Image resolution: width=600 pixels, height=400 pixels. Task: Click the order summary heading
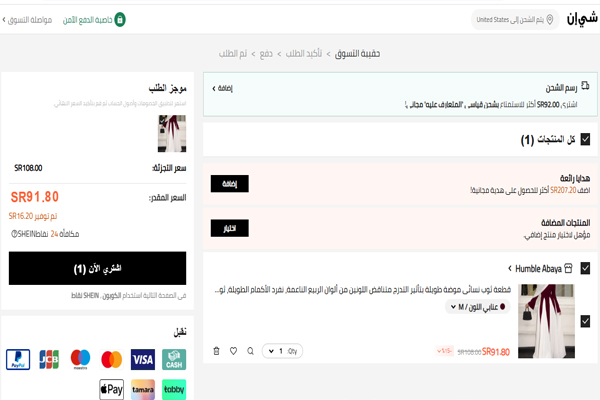(168, 89)
